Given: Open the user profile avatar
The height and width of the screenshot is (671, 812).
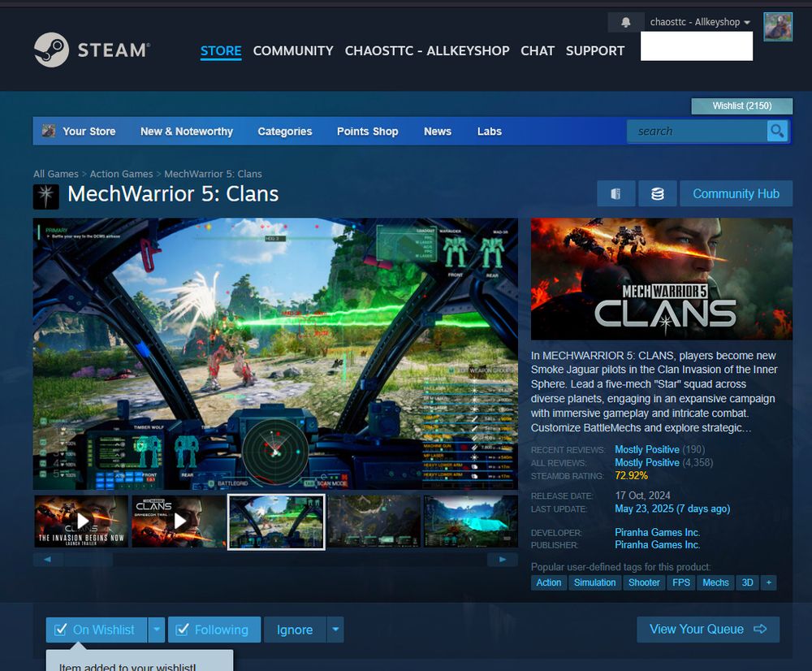Looking at the screenshot, I should [777, 27].
